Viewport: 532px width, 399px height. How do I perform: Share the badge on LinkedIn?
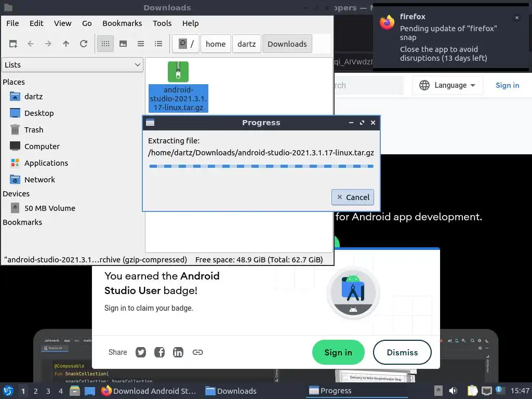(178, 352)
